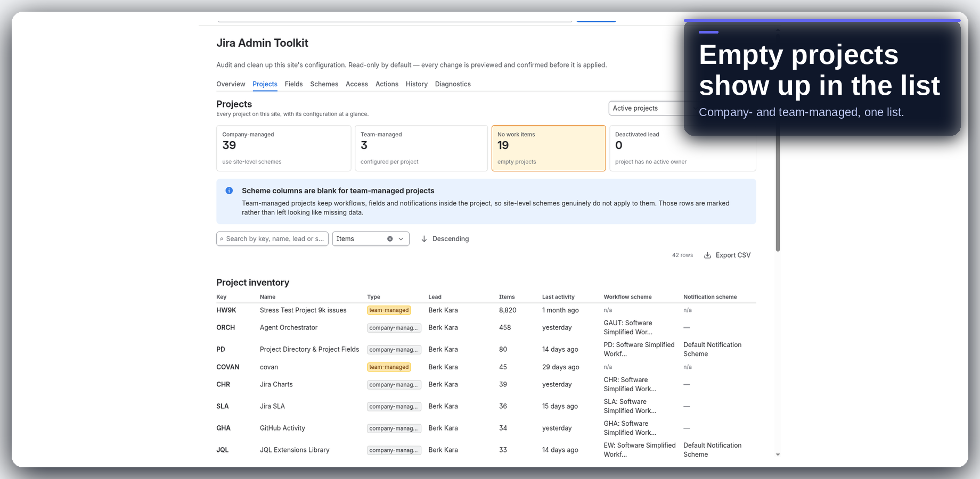
Task: Click the company-managed badge in ORCH row
Action: point(394,328)
